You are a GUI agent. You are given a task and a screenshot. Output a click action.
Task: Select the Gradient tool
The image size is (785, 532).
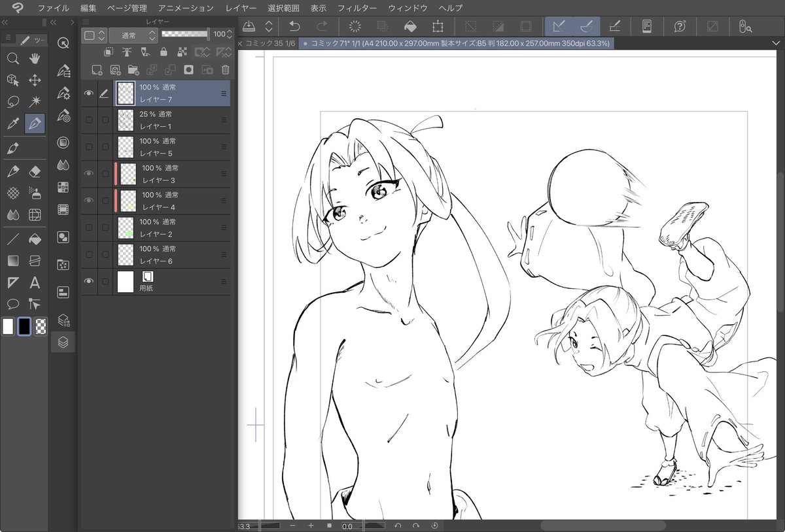(13, 261)
